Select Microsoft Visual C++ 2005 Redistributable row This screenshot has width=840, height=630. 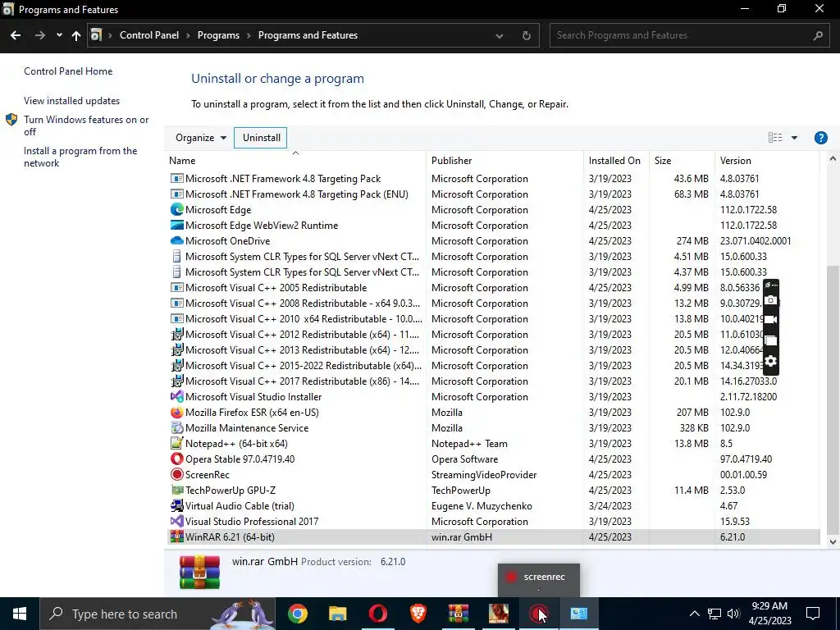492,288
